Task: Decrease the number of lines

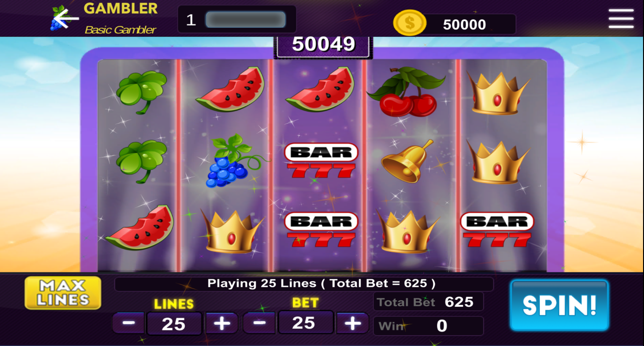Action: pos(129,323)
